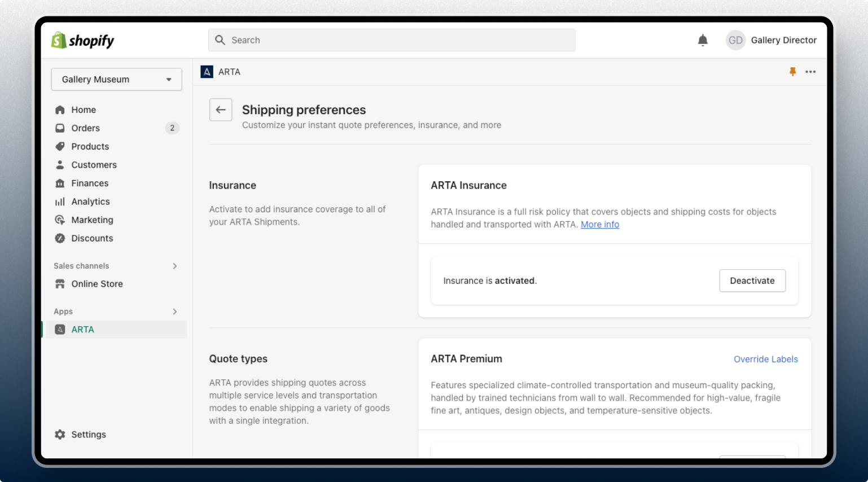Select the Discounts icon in the sidebar
The height and width of the screenshot is (482, 868).
[x=60, y=238]
